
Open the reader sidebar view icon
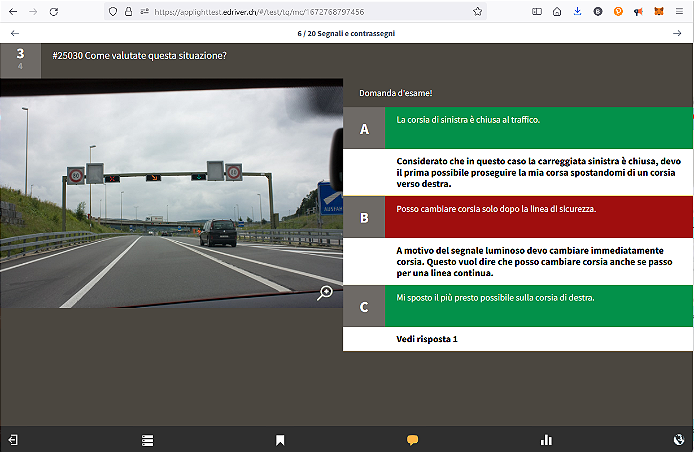(537, 12)
